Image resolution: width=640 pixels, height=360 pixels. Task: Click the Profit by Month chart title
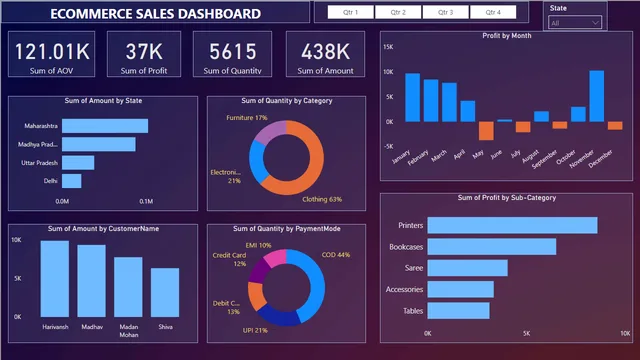pyautogui.click(x=507, y=36)
